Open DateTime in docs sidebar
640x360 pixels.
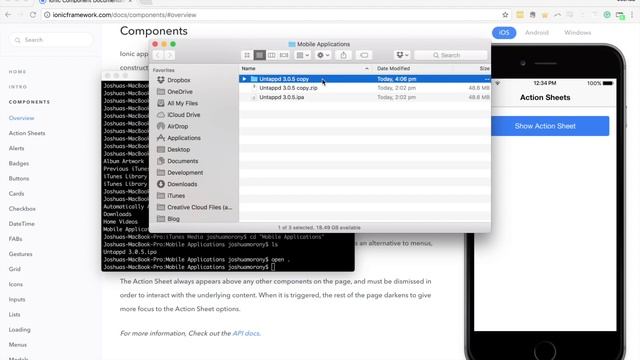(x=22, y=224)
